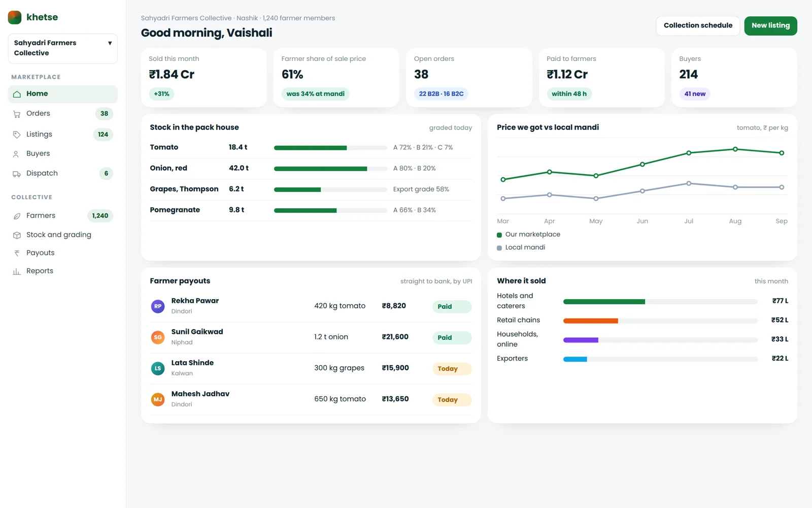Click the Stock and grading box icon
This screenshot has height=508, width=812.
pos(17,235)
